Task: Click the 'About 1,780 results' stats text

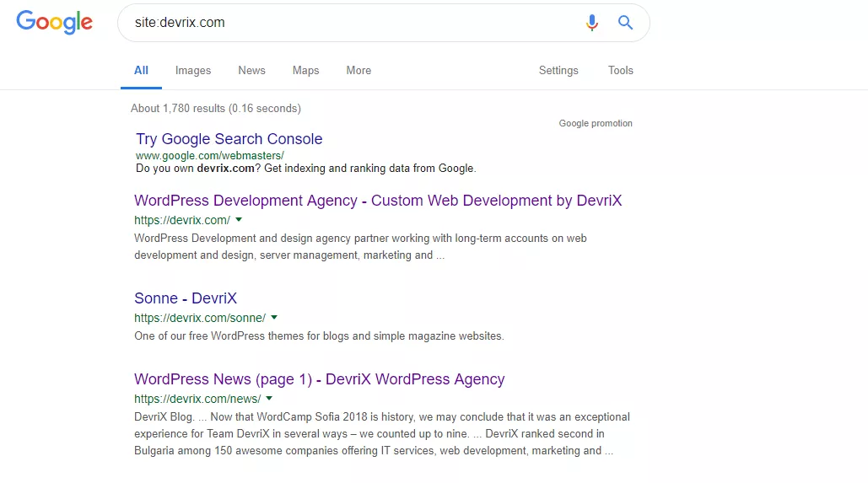Action: [x=216, y=109]
